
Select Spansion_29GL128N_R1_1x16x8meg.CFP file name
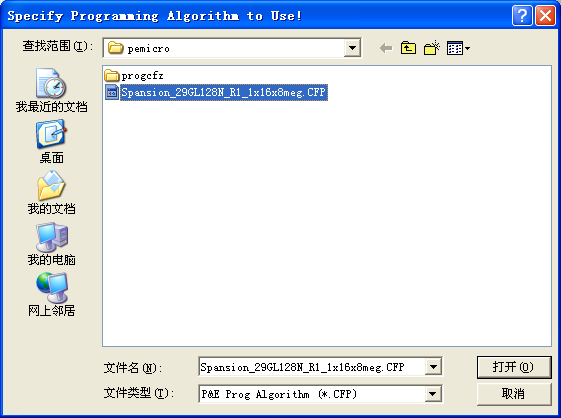click(x=224, y=92)
